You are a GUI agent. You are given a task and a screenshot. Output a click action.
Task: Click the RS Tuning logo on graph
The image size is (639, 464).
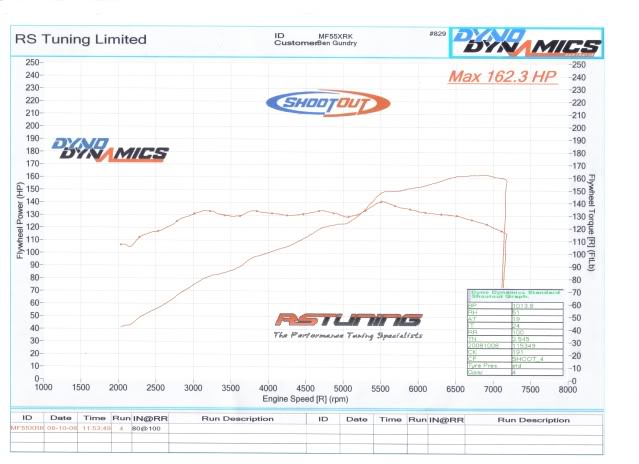(x=348, y=320)
